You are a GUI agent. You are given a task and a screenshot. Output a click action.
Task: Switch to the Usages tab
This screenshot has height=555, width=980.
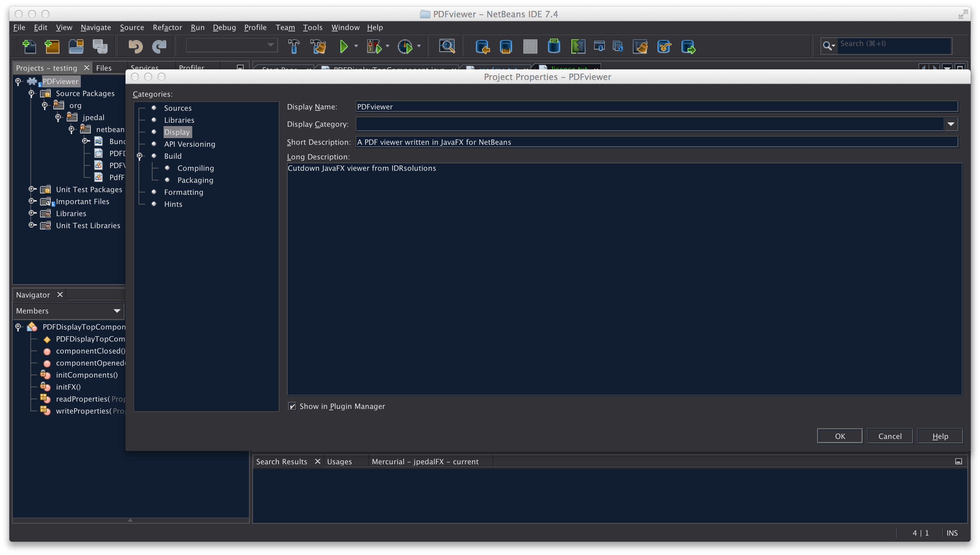[339, 462]
